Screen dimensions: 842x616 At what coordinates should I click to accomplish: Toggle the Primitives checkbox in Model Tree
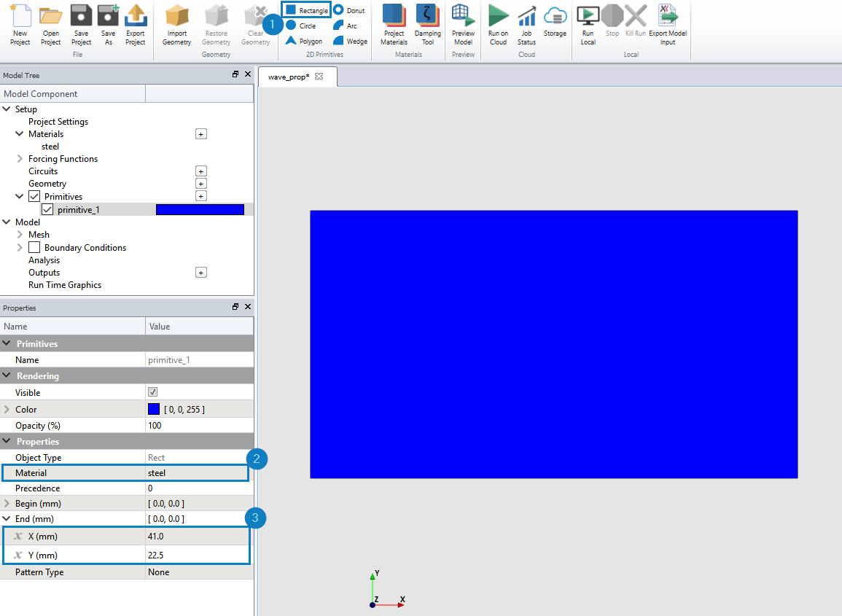tap(34, 196)
